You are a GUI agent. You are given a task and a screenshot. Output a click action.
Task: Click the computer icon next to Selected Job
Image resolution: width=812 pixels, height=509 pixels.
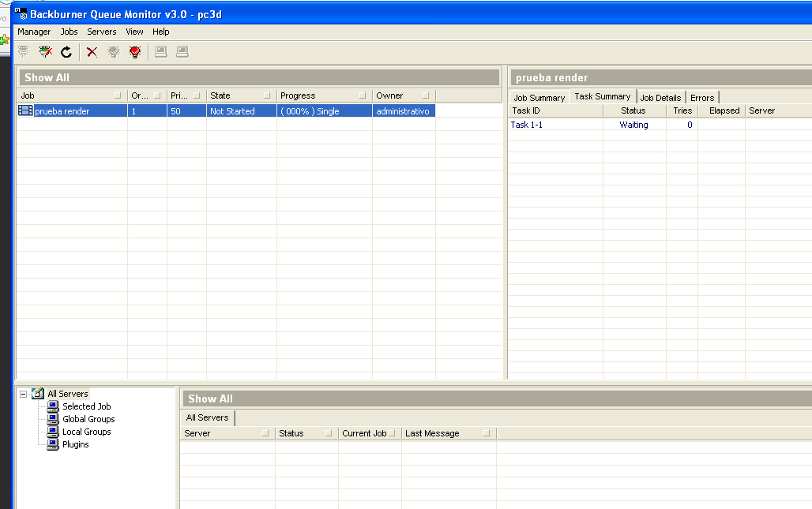coord(53,406)
